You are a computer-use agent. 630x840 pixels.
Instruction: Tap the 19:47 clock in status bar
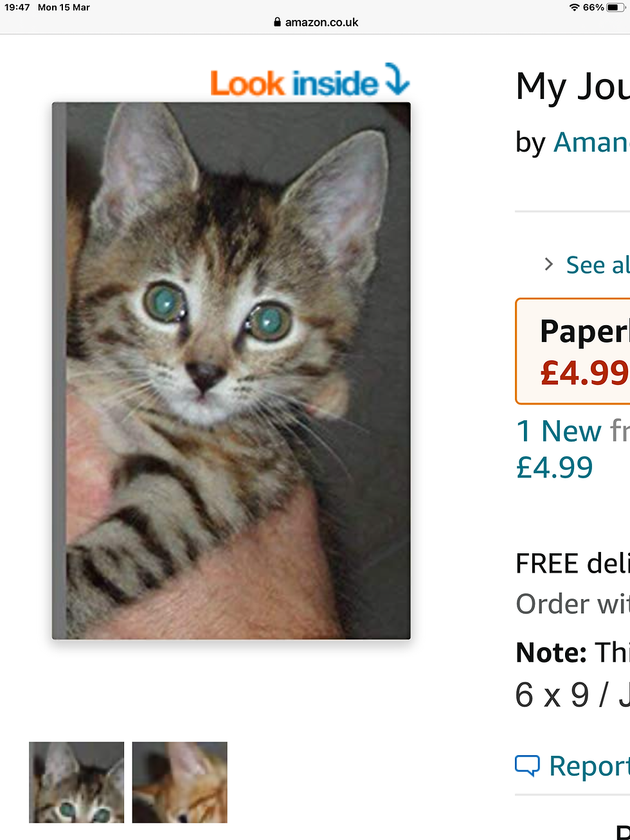tap(17, 8)
